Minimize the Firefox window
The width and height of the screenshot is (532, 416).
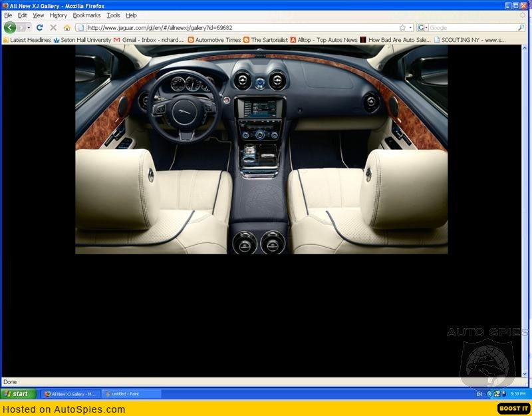[x=508, y=6]
